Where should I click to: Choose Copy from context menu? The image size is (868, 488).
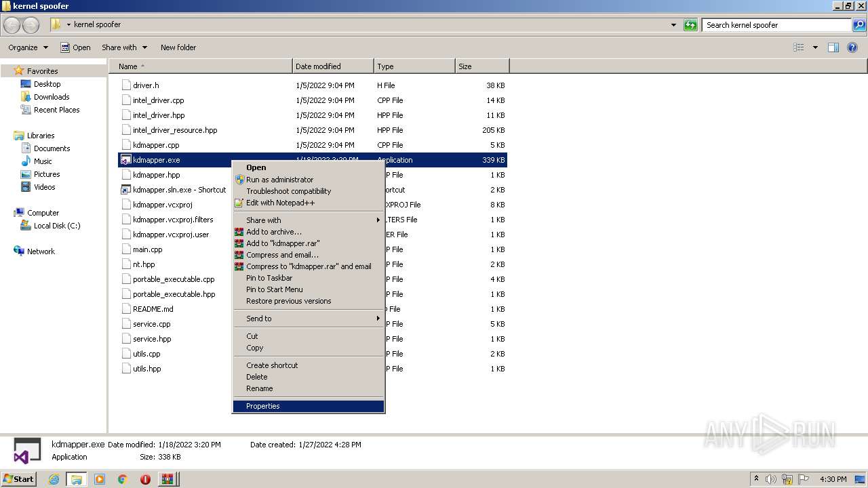pos(309,348)
